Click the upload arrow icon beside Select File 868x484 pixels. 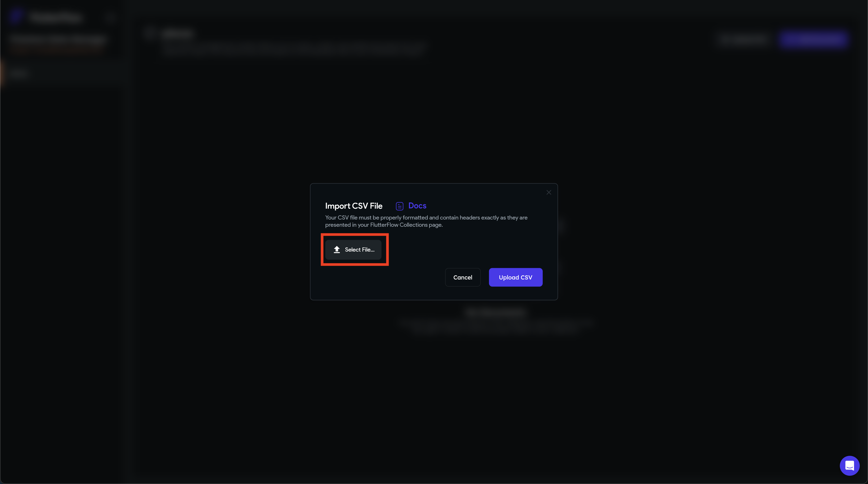click(x=337, y=249)
